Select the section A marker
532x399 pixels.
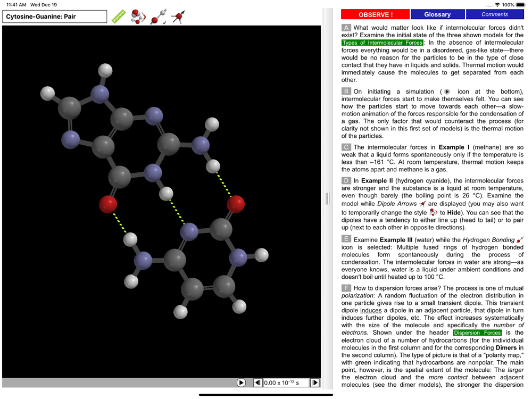point(346,28)
